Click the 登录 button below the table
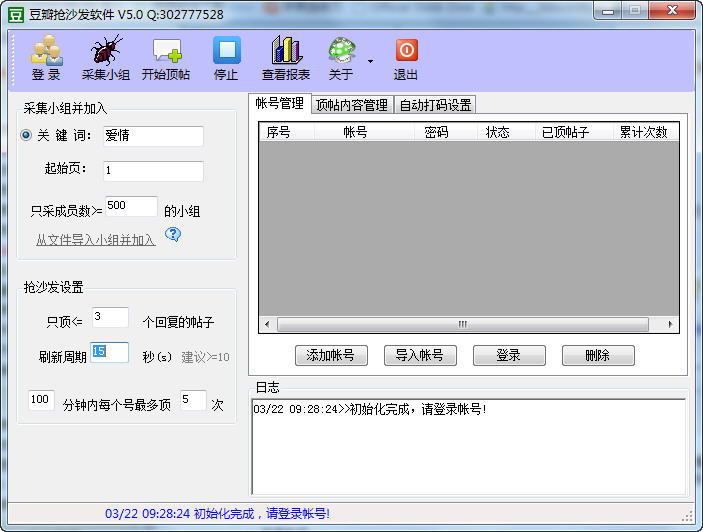Screen dimensions: 703x532 509,355
